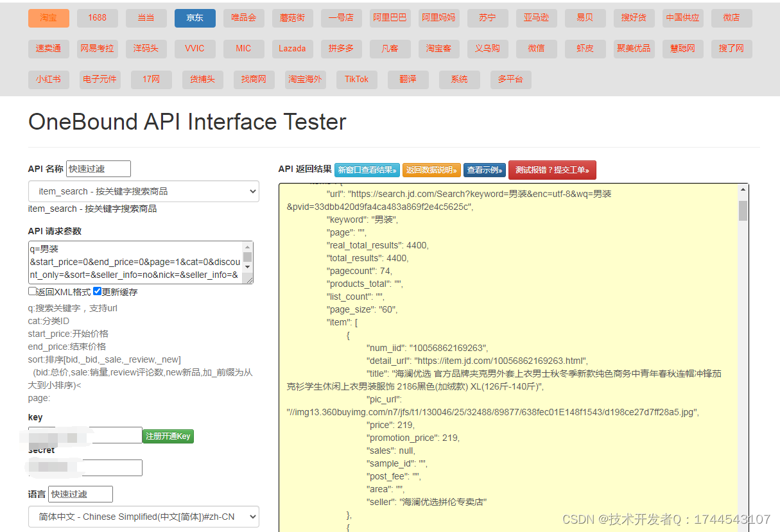Click the 新窗口查看结果 button
The image size is (780, 532).
pos(367,170)
